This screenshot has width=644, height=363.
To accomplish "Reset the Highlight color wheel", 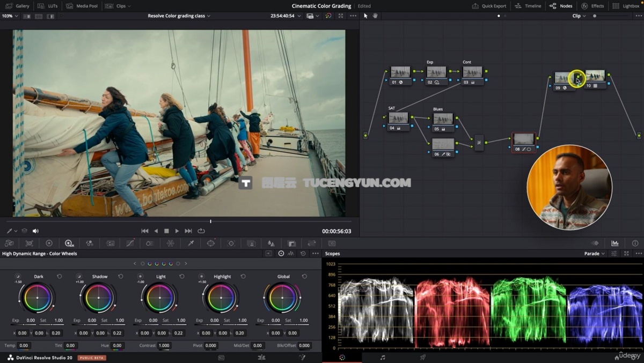I will click(x=243, y=276).
